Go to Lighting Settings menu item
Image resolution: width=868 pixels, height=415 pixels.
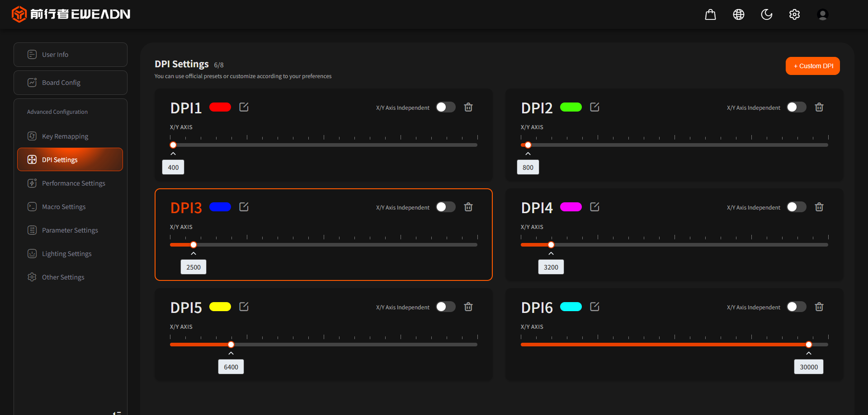[x=66, y=254]
